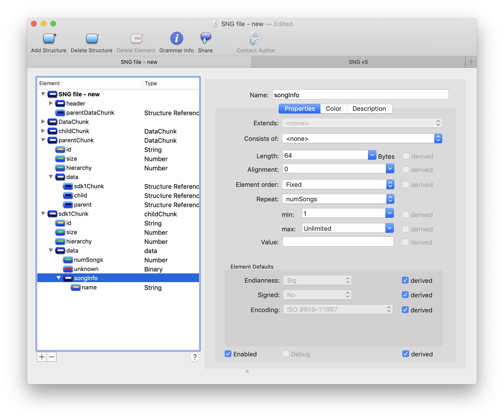The image size is (504, 420).
Task: Open help with the question mark button
Action: pos(195,357)
